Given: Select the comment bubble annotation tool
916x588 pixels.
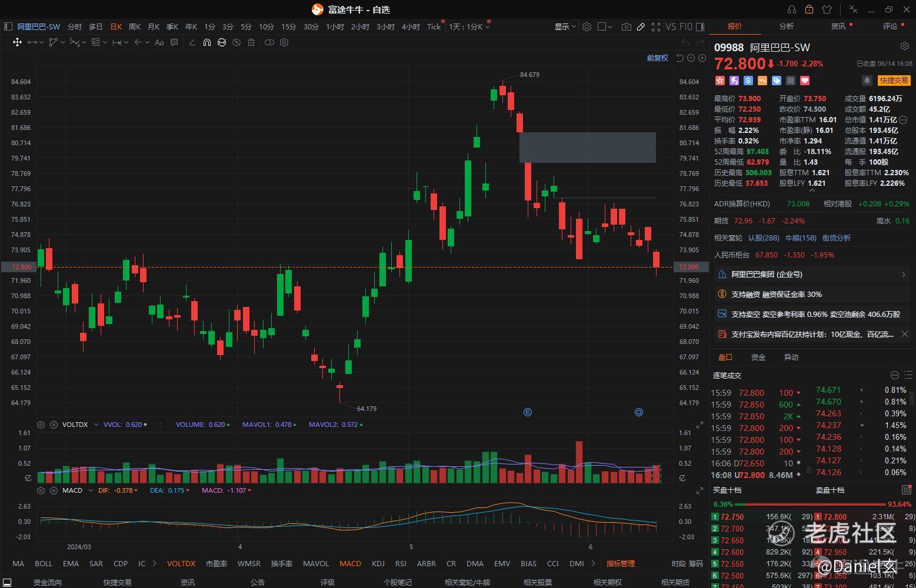Looking at the screenshot, I should [x=174, y=42].
